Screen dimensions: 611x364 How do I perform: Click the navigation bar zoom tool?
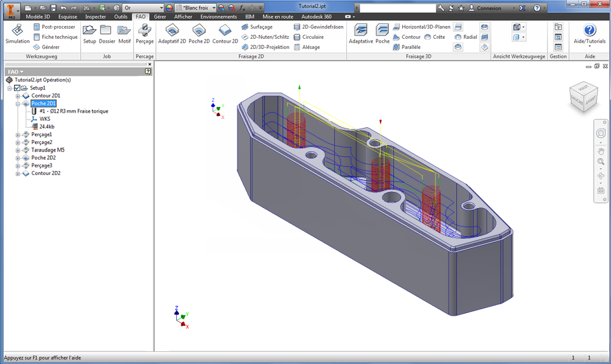pyautogui.click(x=601, y=162)
